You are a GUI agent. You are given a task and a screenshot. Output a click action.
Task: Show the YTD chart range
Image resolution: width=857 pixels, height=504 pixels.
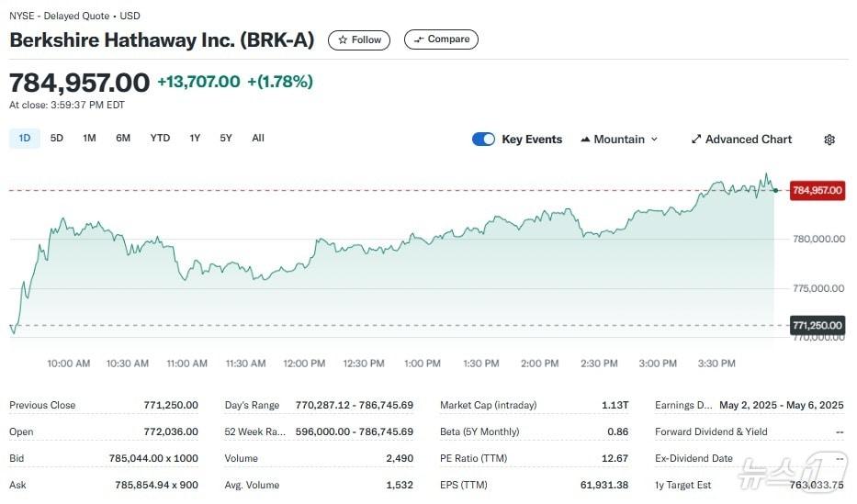point(160,139)
